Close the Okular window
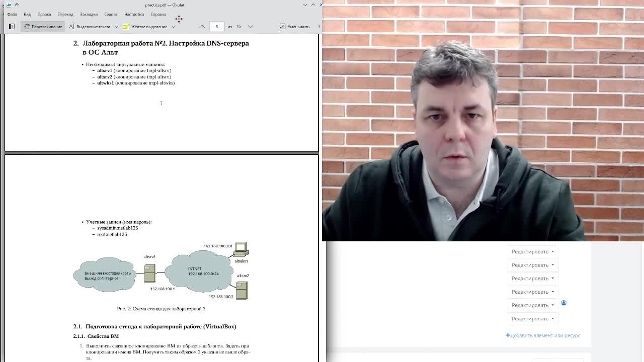This screenshot has height=362, width=644. [x=320, y=5]
